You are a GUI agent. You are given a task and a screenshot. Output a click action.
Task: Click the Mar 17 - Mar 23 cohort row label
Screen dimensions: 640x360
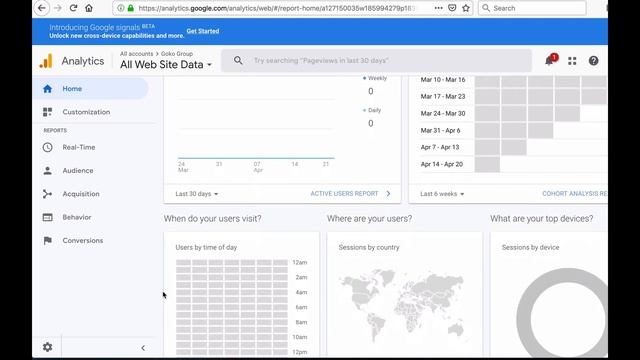(443, 96)
